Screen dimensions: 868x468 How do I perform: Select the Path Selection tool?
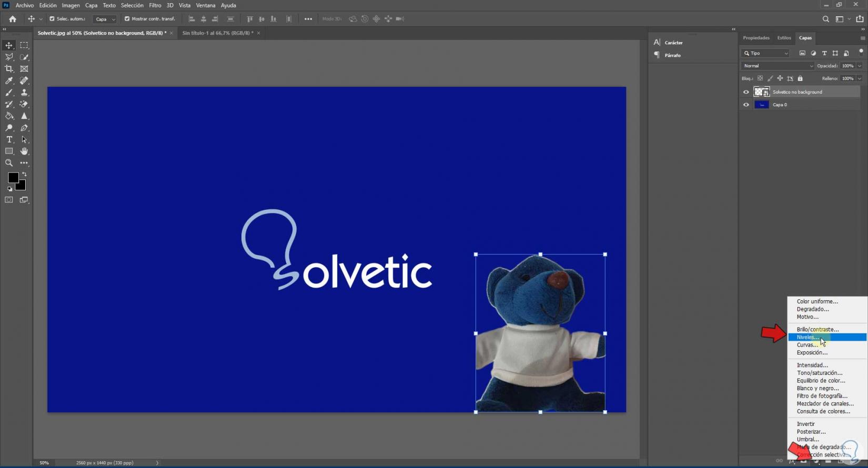click(24, 139)
